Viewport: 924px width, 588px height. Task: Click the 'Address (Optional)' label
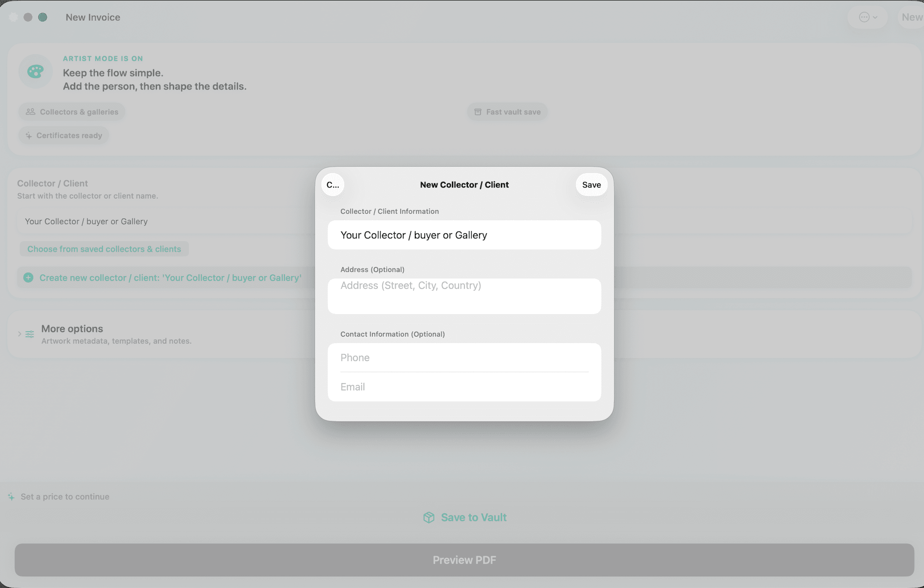[372, 269]
